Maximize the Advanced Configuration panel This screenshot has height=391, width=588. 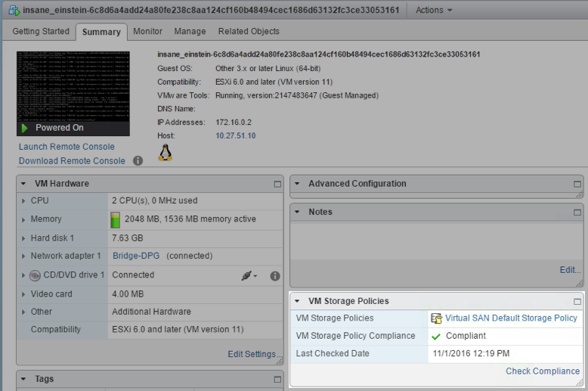577,184
